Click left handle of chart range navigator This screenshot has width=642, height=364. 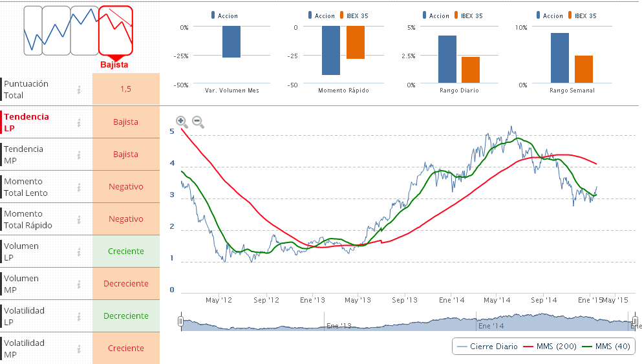[x=182, y=321]
